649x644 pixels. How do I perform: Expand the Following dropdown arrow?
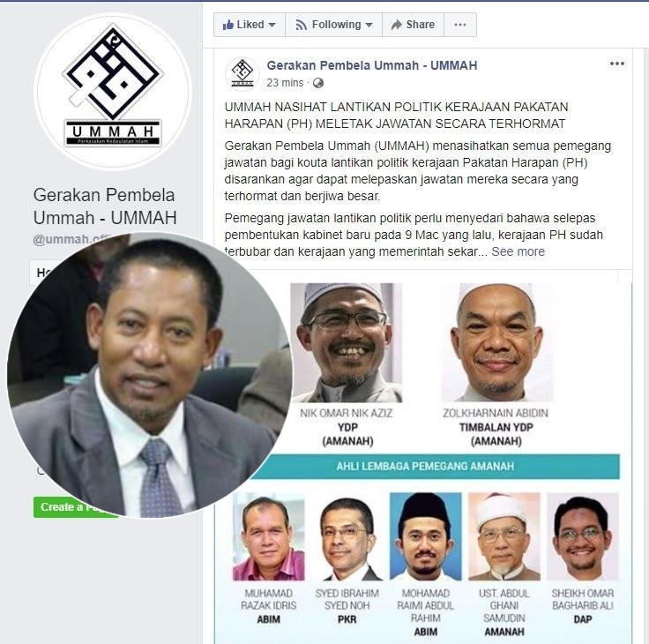tap(369, 25)
